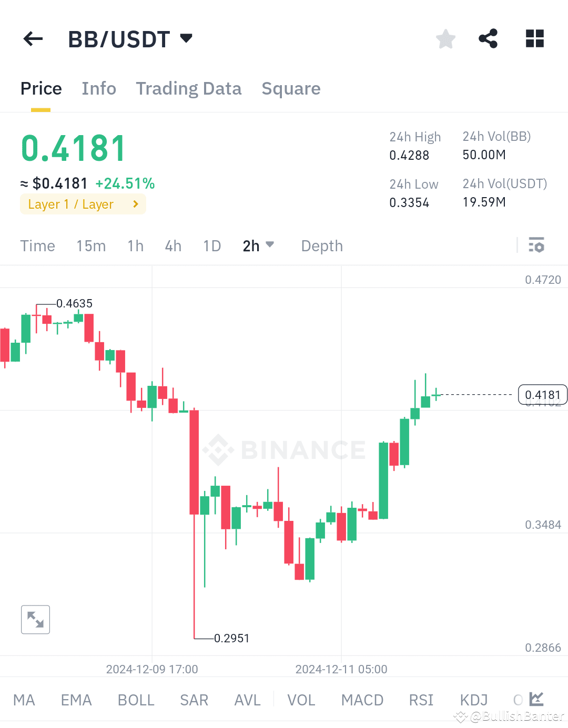The width and height of the screenshot is (568, 728).
Task: Enable the VOL indicator
Action: [301, 700]
